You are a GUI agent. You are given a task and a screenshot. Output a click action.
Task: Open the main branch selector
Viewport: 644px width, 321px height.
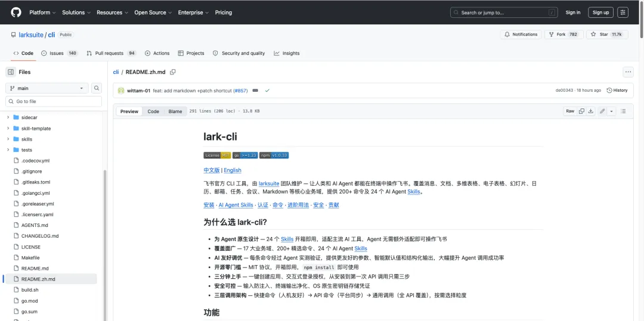point(47,88)
